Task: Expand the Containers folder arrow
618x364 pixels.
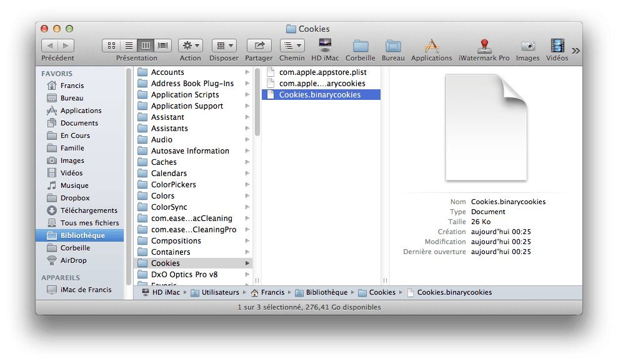Action: point(247,252)
